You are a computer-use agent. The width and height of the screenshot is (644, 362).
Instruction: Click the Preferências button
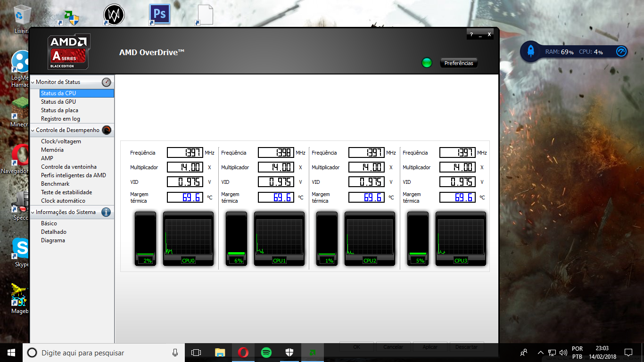coord(459,63)
